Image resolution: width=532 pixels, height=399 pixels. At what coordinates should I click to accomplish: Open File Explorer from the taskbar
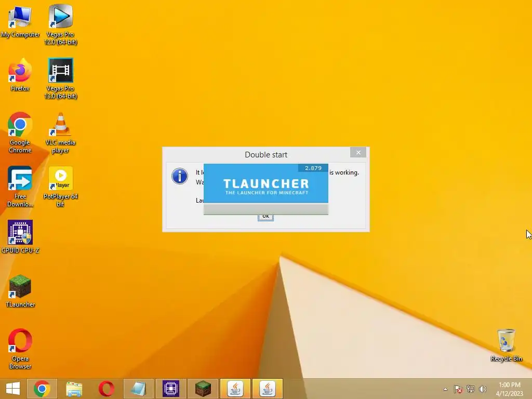point(74,389)
